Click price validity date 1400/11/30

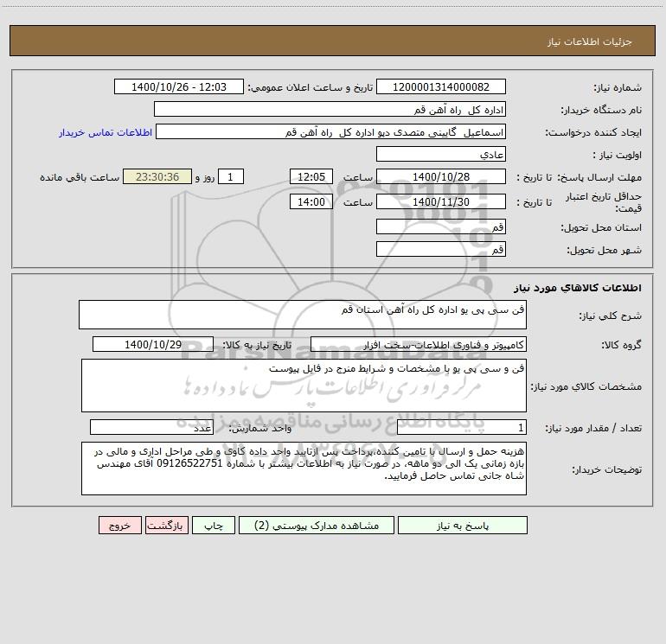coord(441,201)
